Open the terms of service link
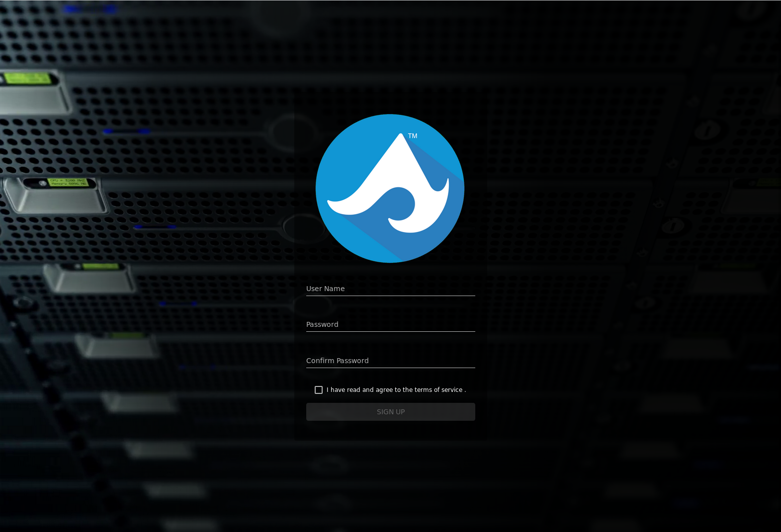This screenshot has width=781, height=532. [438, 390]
